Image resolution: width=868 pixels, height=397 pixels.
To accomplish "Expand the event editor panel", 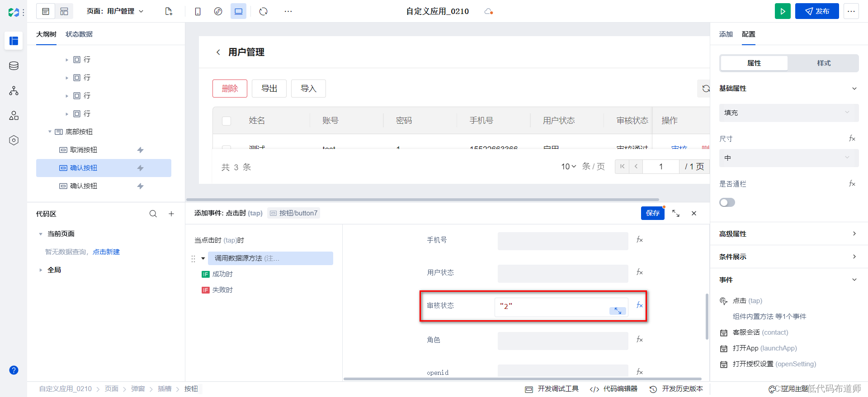I will pos(676,213).
